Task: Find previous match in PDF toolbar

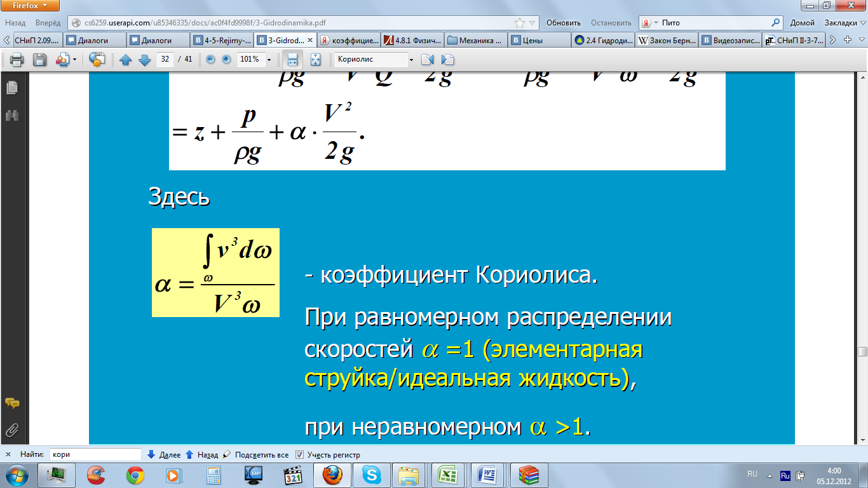Action: [x=427, y=60]
